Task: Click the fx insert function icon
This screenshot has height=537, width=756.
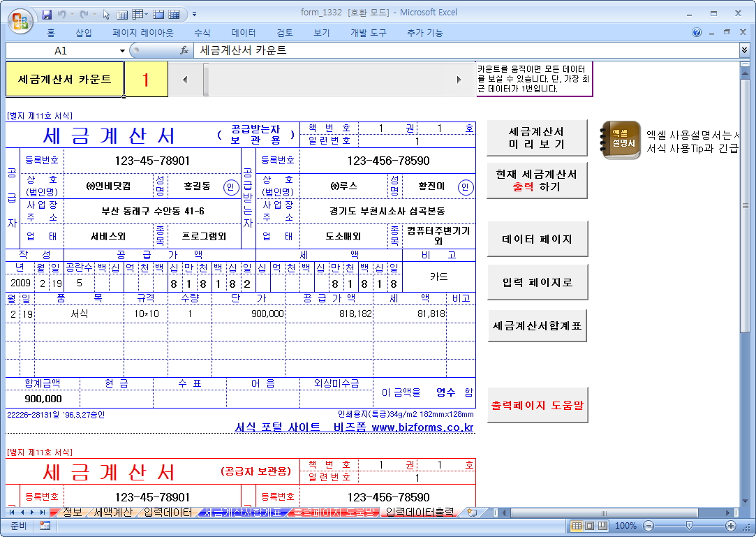Action: click(x=184, y=50)
